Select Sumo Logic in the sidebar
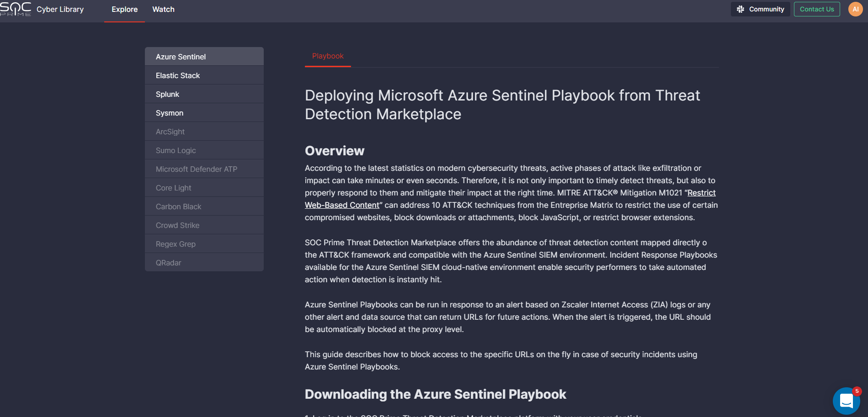 (x=204, y=150)
